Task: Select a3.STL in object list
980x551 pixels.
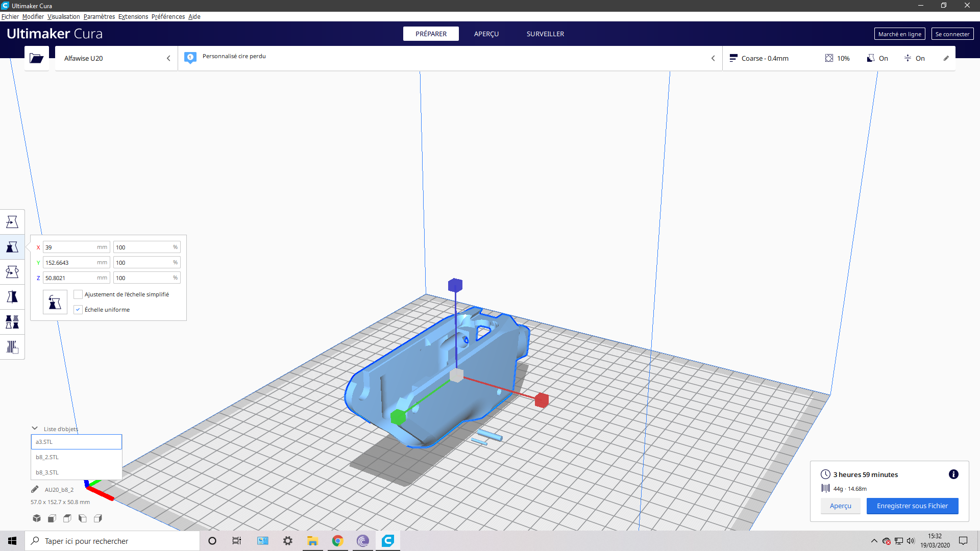Action: click(x=77, y=442)
